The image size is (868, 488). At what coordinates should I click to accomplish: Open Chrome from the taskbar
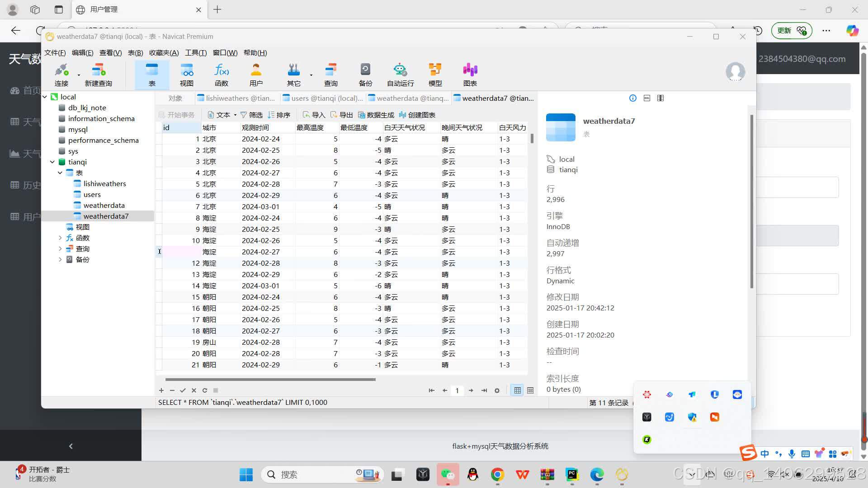tap(497, 474)
